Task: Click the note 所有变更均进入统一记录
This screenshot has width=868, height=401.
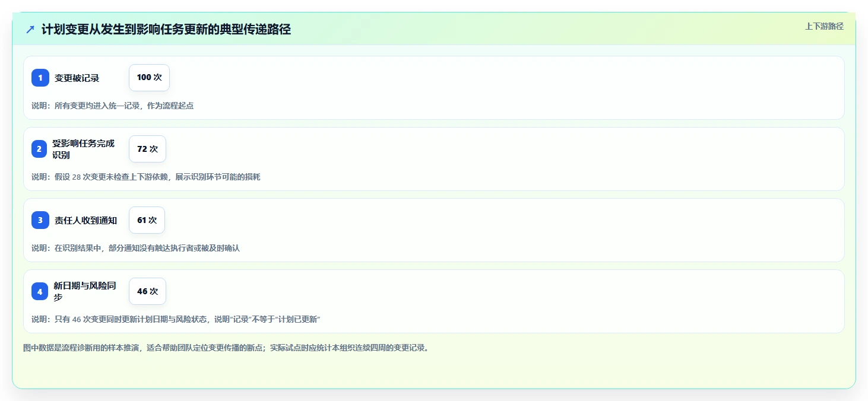Action: 113,106
